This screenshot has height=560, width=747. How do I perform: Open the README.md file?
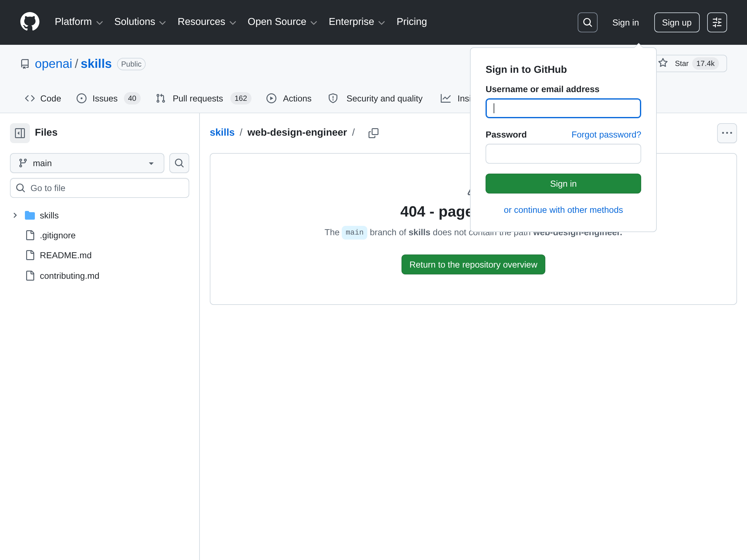[x=65, y=255]
